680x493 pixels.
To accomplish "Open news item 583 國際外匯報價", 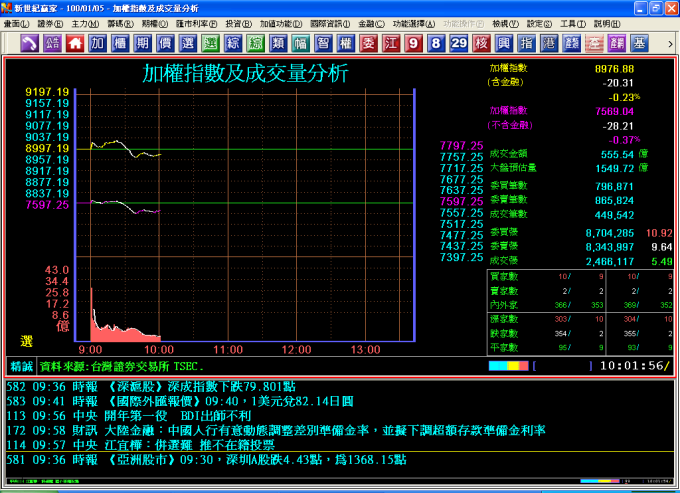I will point(180,401).
